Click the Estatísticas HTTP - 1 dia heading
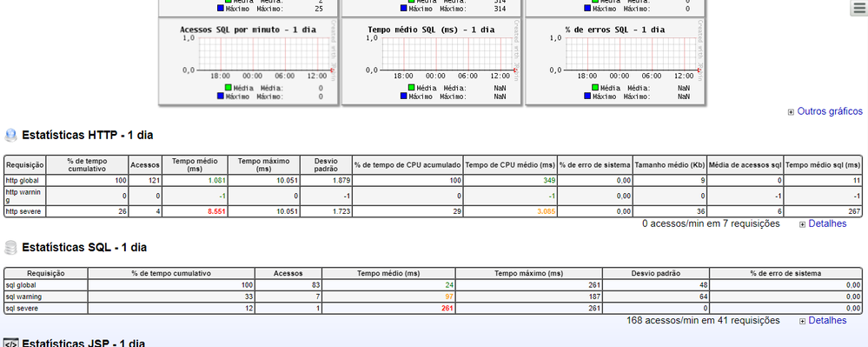This screenshot has width=868, height=347. click(x=88, y=136)
